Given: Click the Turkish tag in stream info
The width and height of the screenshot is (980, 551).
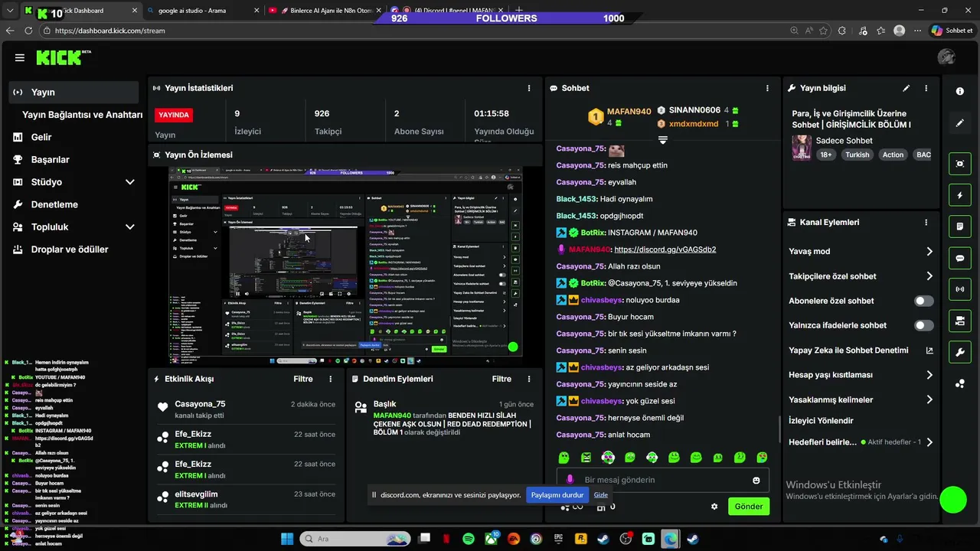Looking at the screenshot, I should tap(857, 155).
